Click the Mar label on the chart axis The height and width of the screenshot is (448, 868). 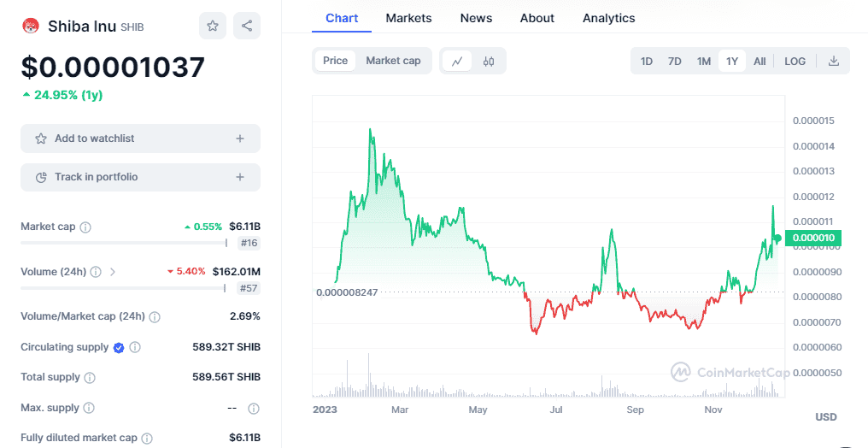coord(400,410)
